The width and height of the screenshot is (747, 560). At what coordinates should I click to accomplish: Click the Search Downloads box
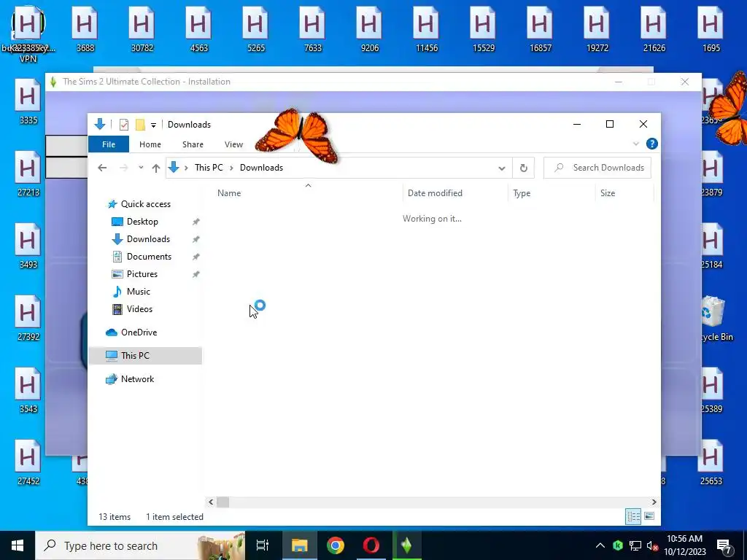[597, 168]
